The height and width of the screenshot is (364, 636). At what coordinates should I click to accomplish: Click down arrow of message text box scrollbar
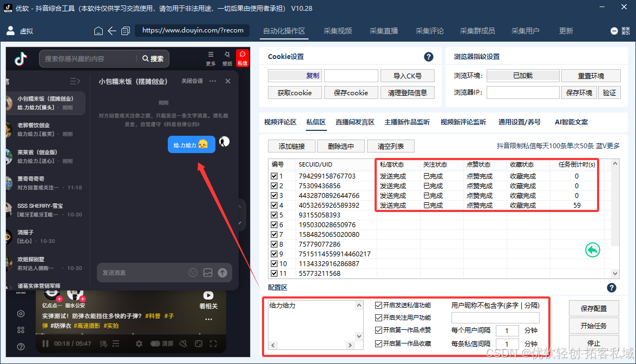point(359,336)
